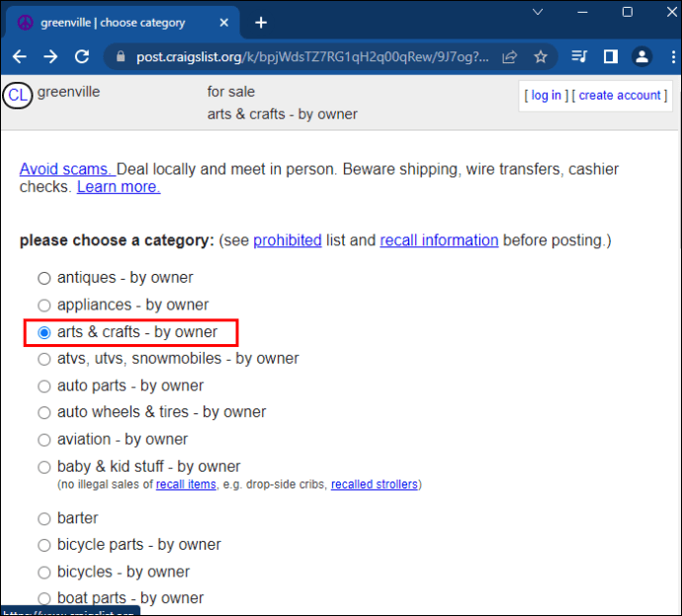This screenshot has width=682, height=616.
Task: Open the recall items link
Action: pyautogui.click(x=186, y=484)
